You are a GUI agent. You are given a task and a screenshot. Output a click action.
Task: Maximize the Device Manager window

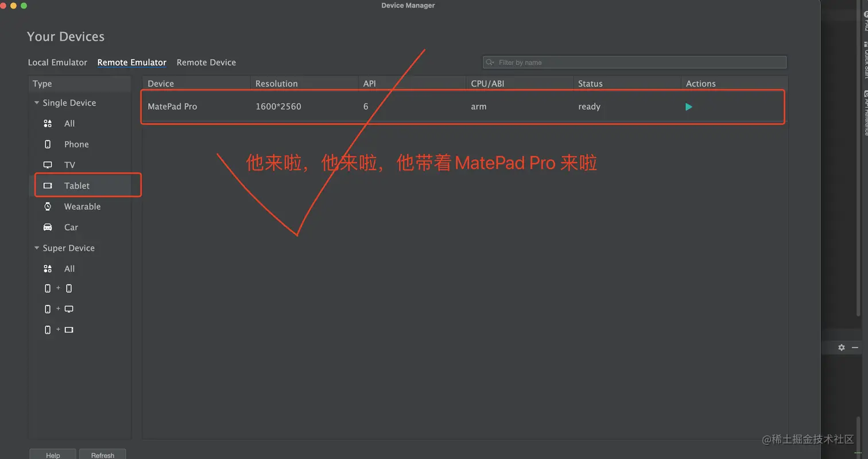point(24,6)
